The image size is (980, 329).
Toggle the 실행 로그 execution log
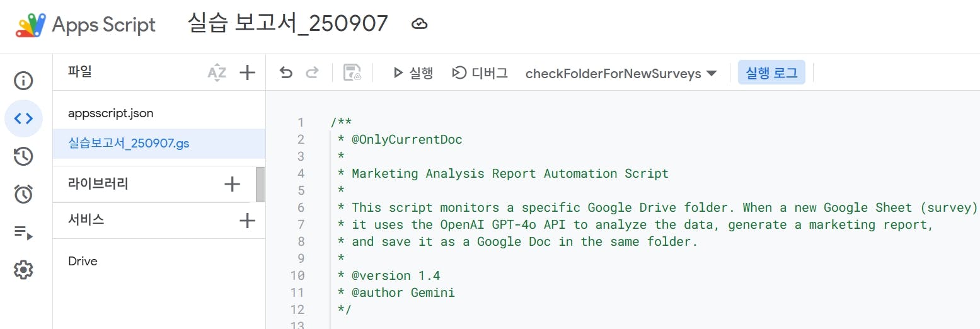[771, 73]
